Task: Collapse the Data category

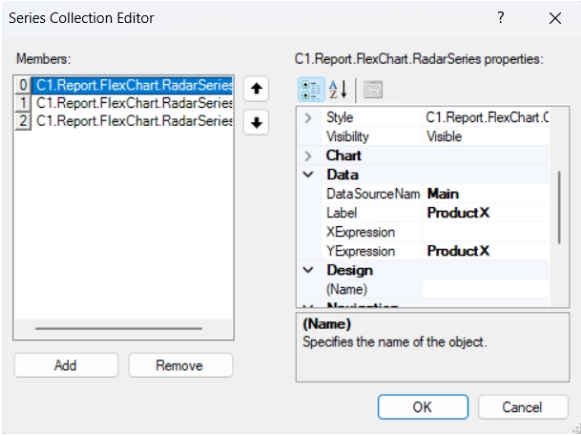Action: point(308,174)
